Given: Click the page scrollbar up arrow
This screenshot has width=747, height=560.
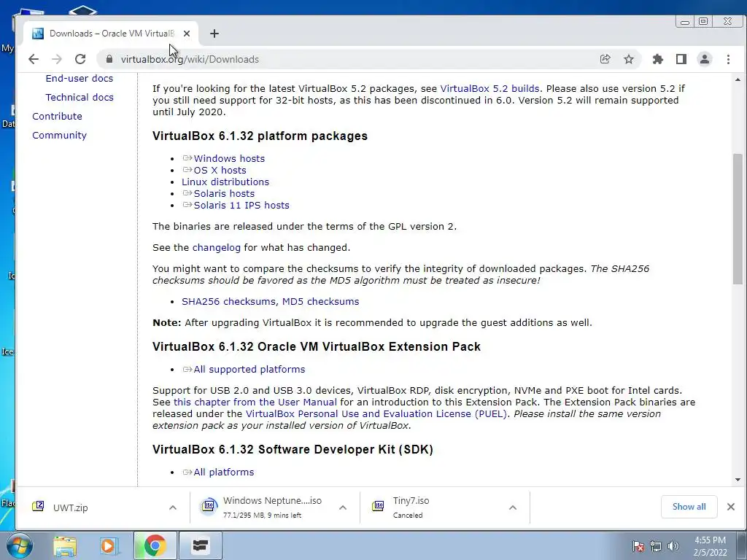Looking at the screenshot, I should coord(738,79).
